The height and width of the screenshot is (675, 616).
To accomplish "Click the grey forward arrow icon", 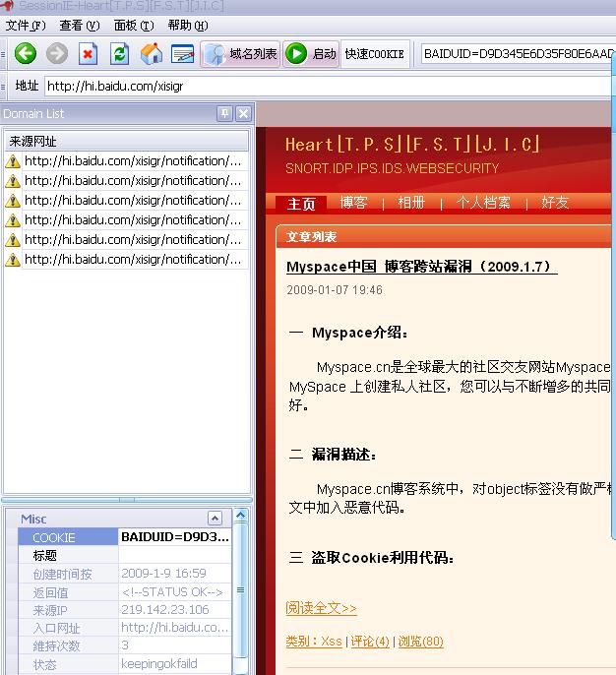I will point(57,54).
